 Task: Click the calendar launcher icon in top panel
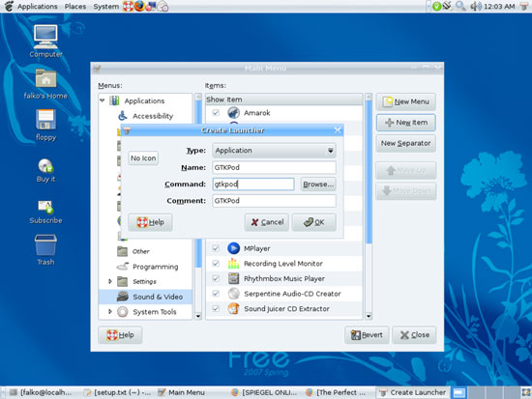(x=163, y=6)
